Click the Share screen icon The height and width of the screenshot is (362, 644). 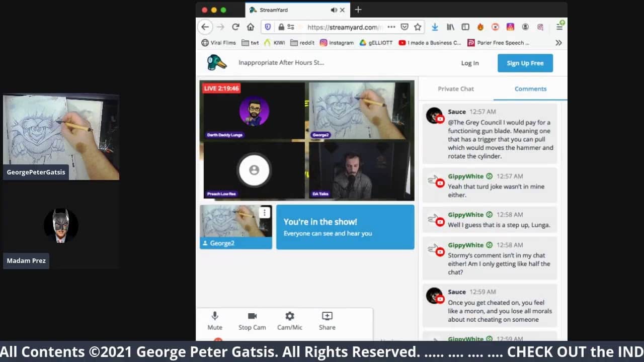(x=327, y=320)
